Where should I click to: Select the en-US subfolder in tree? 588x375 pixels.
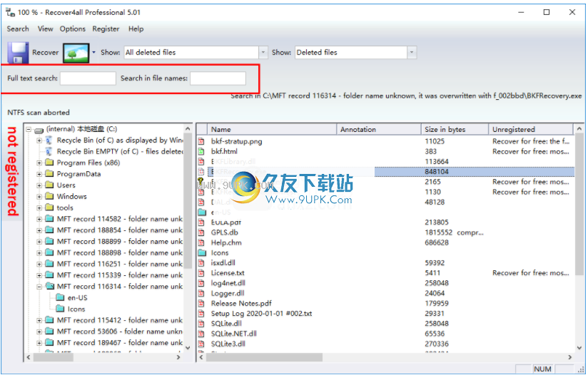pos(78,298)
